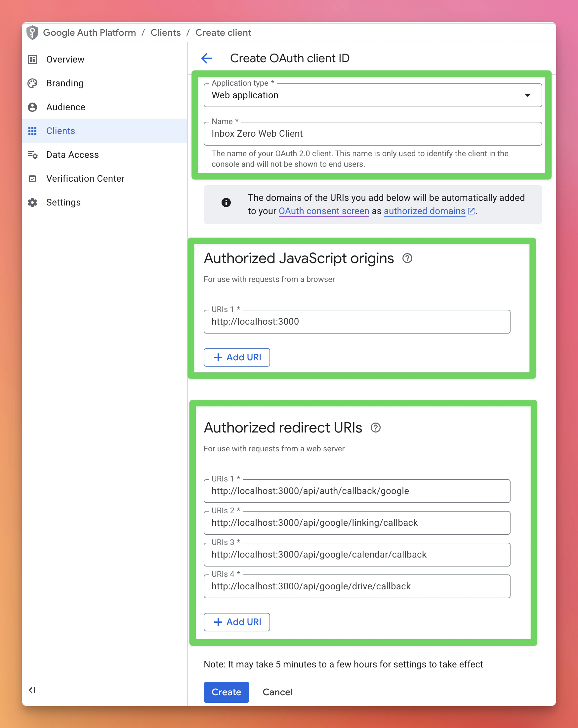Open the Application type dropdown
The width and height of the screenshot is (578, 728).
click(x=527, y=95)
